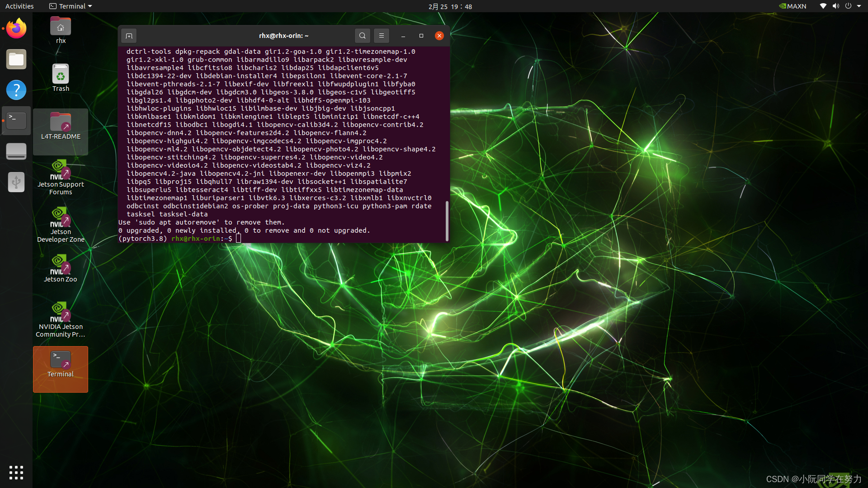Minimize the terminal window

[x=403, y=36]
